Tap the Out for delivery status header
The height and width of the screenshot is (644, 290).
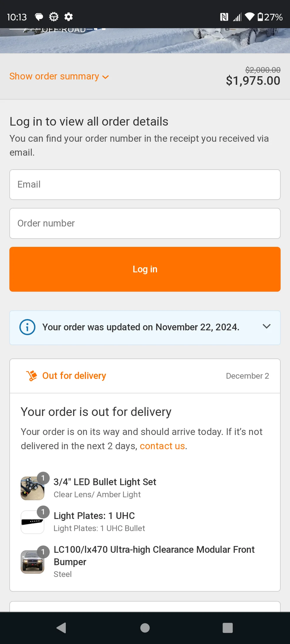[74, 376]
